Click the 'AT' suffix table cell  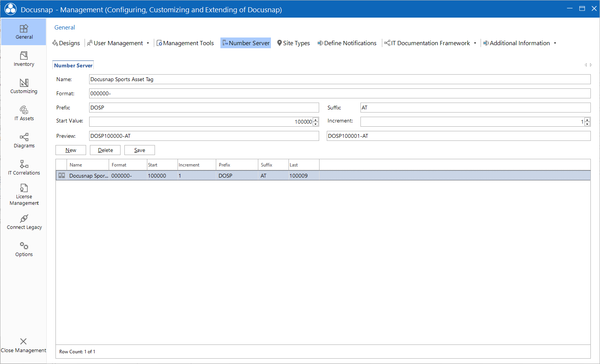(x=274, y=176)
